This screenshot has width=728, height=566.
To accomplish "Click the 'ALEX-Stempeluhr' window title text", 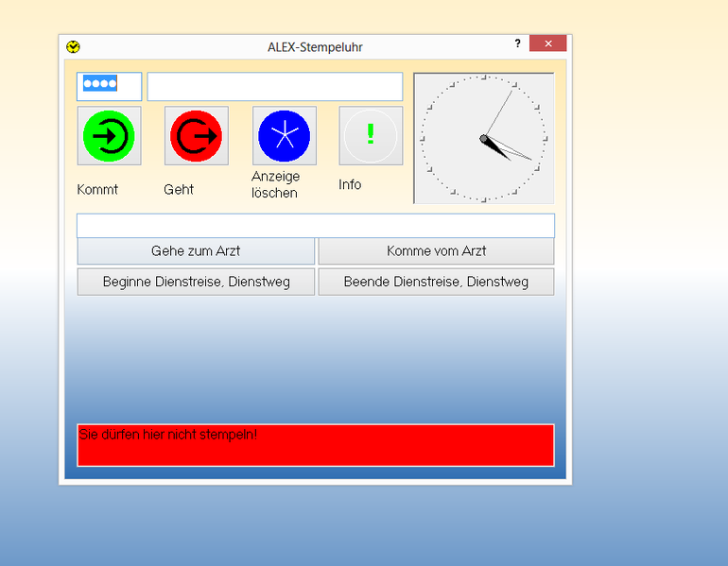I will tap(315, 46).
